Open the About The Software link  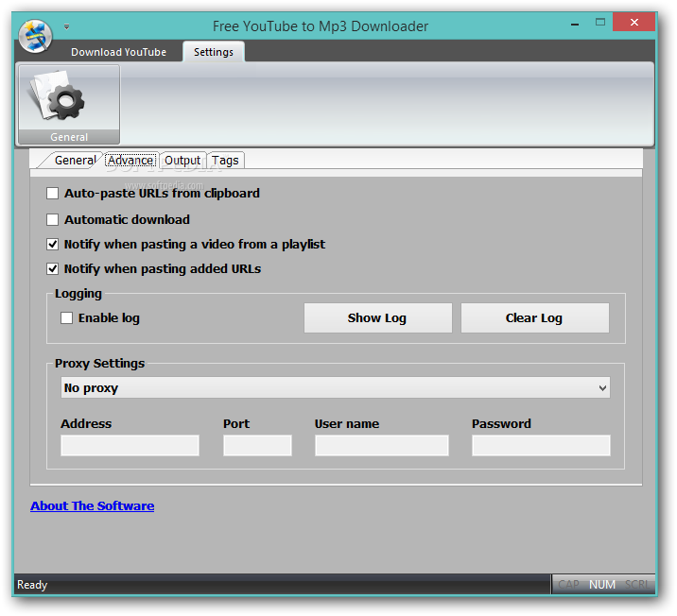pos(92,506)
